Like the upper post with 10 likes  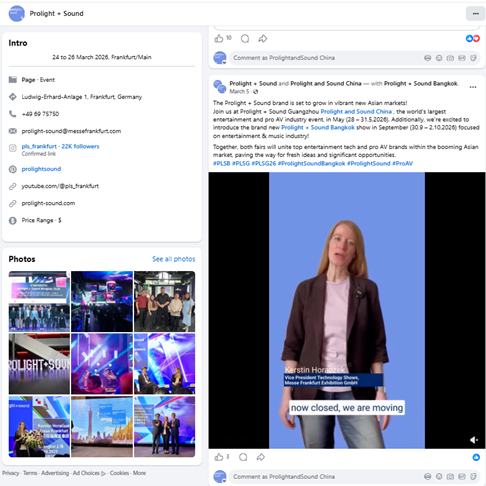click(219, 39)
